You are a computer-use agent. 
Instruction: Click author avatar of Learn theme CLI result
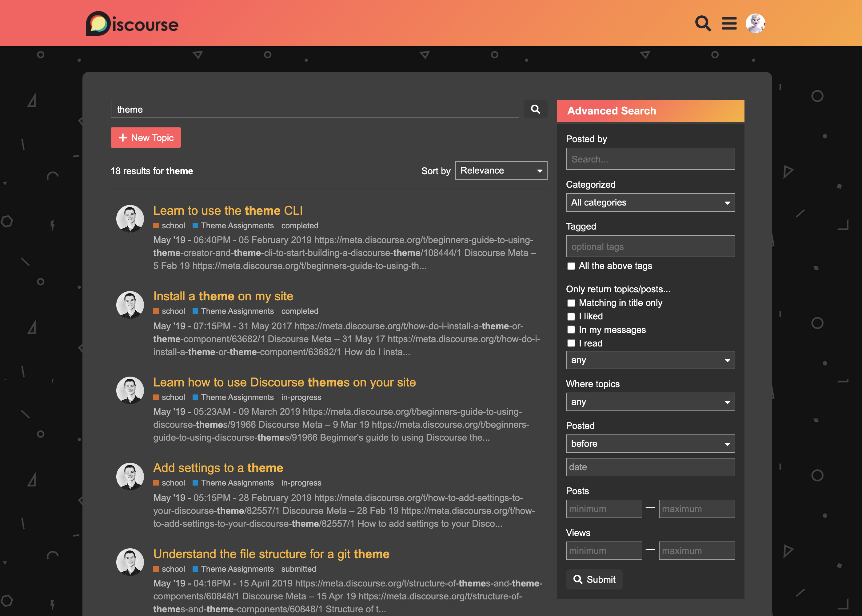pyautogui.click(x=130, y=219)
